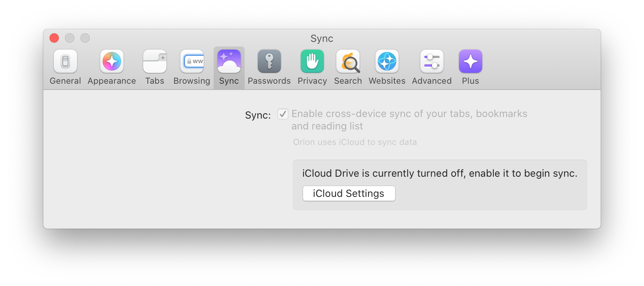The image size is (644, 286).
Task: Click the "Sync:" field label
Action: tap(258, 115)
